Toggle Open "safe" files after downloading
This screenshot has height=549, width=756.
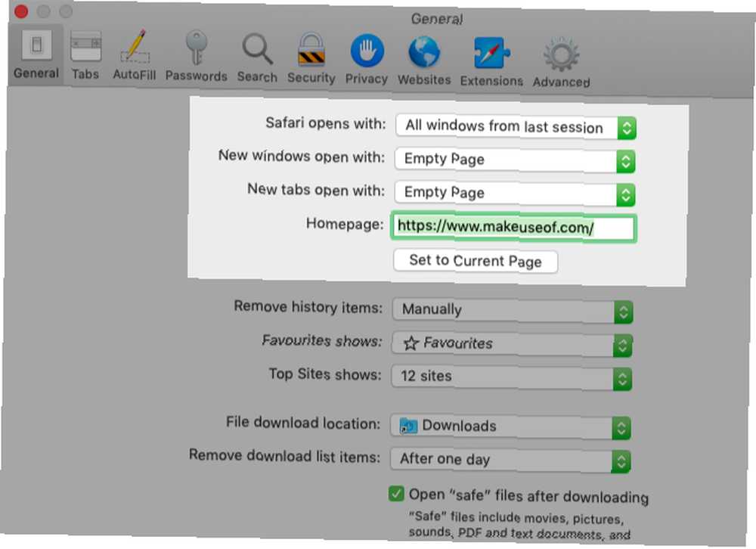(396, 494)
